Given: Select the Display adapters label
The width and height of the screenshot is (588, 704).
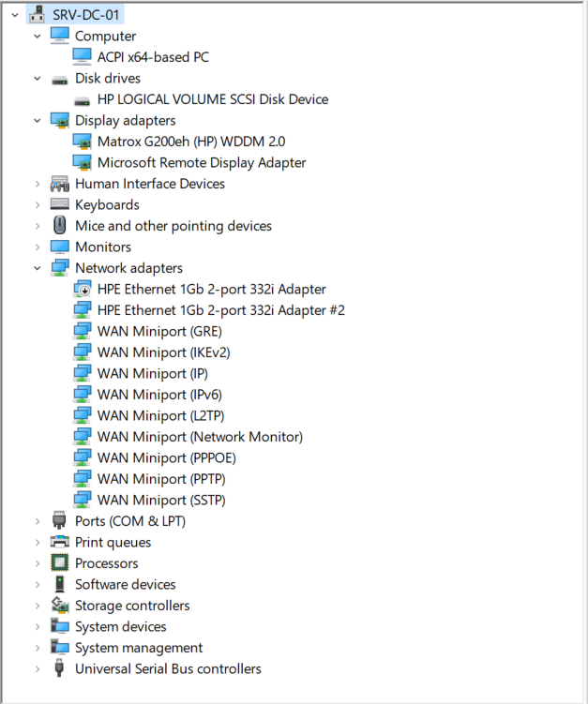Looking at the screenshot, I should (126, 120).
